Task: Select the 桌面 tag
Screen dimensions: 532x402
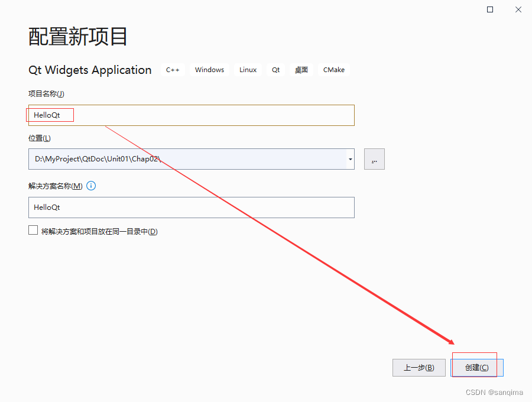Action: (301, 70)
